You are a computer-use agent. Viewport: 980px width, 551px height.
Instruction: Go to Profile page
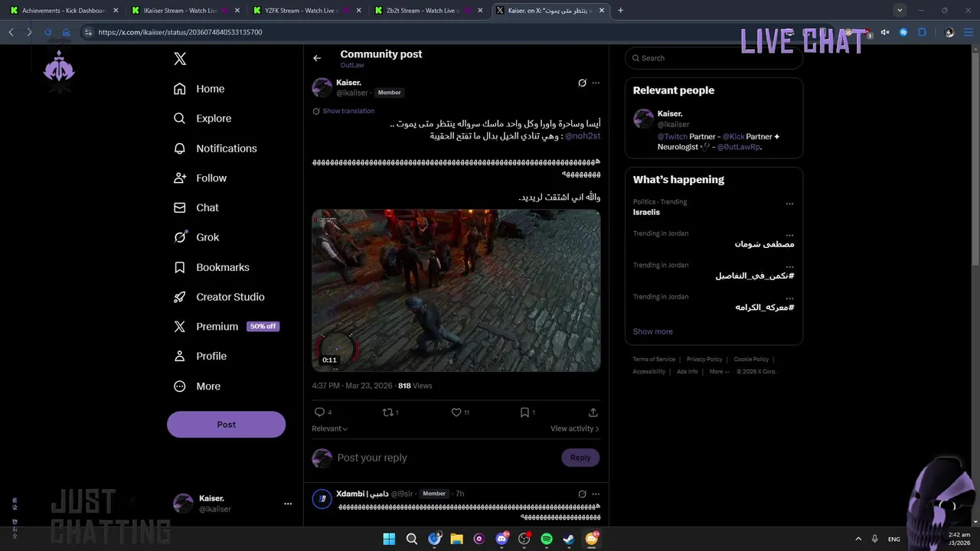click(x=200, y=356)
